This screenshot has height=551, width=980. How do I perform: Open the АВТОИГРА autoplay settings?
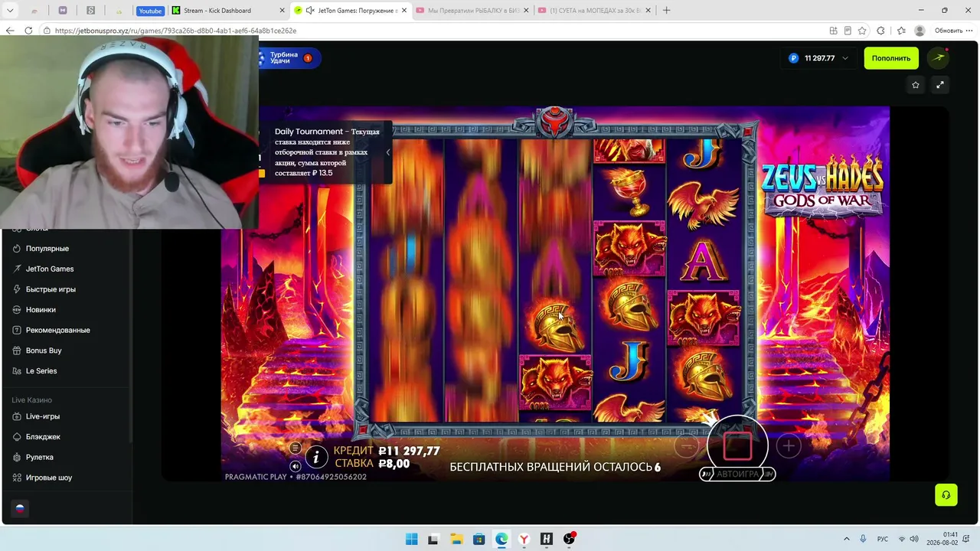(737, 474)
